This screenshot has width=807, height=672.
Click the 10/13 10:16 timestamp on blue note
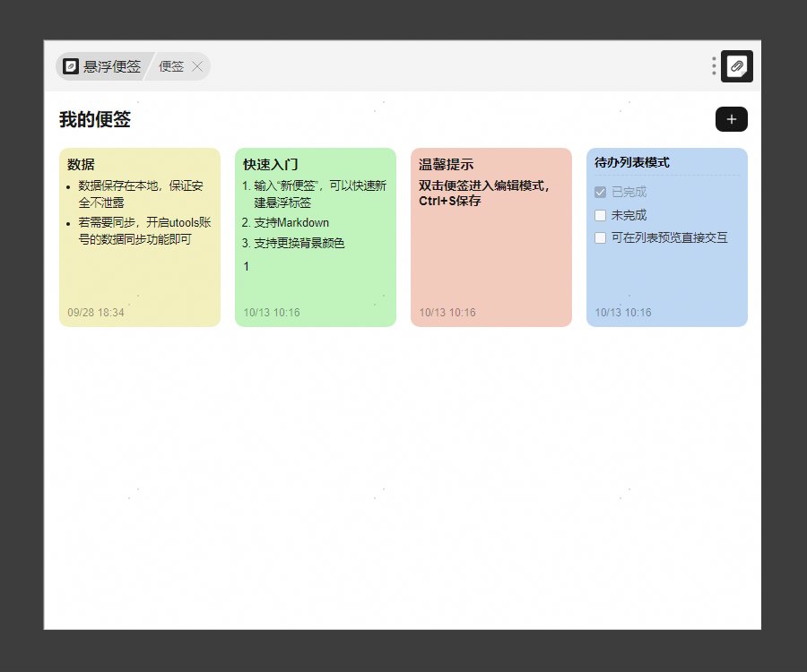pos(623,313)
